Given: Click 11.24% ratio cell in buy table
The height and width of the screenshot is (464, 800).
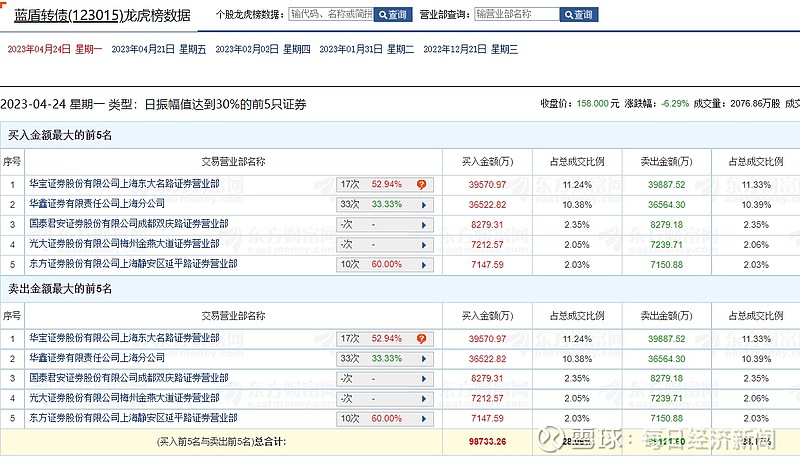Looking at the screenshot, I should 577,185.
